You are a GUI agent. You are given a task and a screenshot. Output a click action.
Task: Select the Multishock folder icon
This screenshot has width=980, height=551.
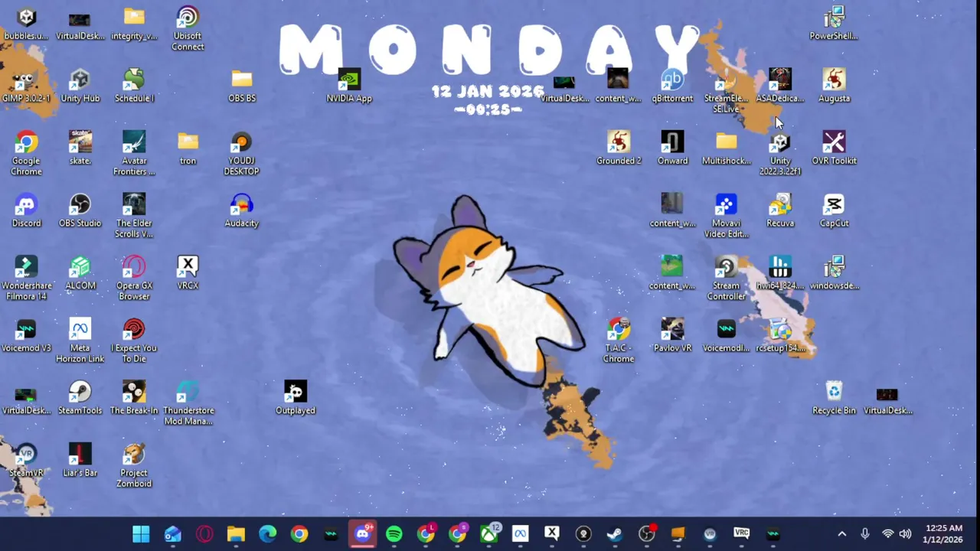click(726, 148)
